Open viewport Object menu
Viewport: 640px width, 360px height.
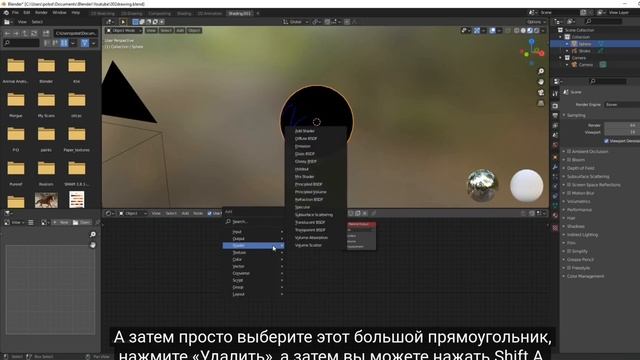coord(194,31)
